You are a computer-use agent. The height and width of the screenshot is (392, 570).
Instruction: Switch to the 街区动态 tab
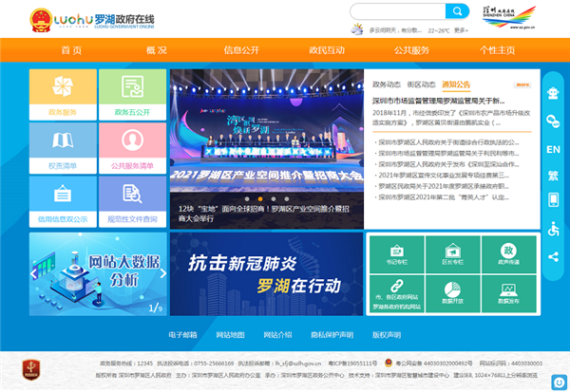(421, 84)
